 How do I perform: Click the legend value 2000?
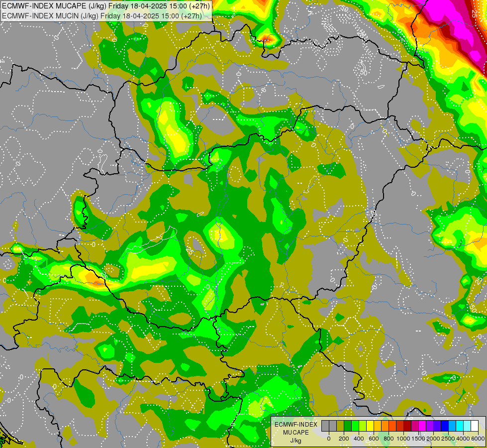[433, 439]
